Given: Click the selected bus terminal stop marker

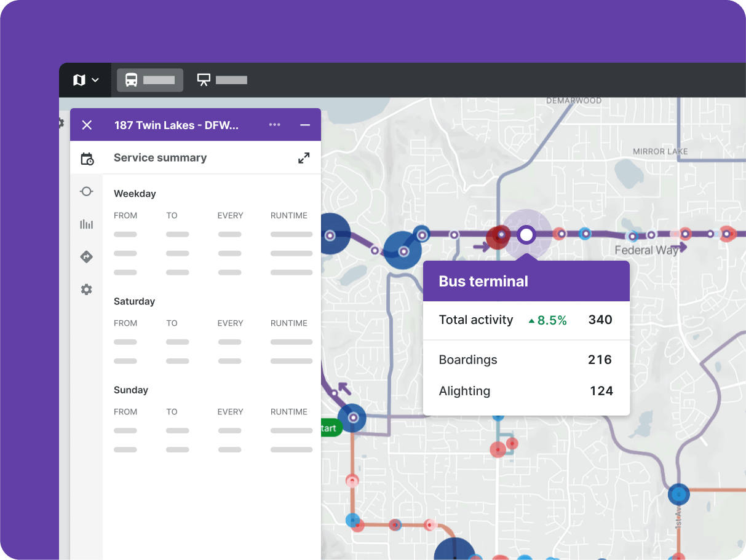Looking at the screenshot, I should 526,235.
